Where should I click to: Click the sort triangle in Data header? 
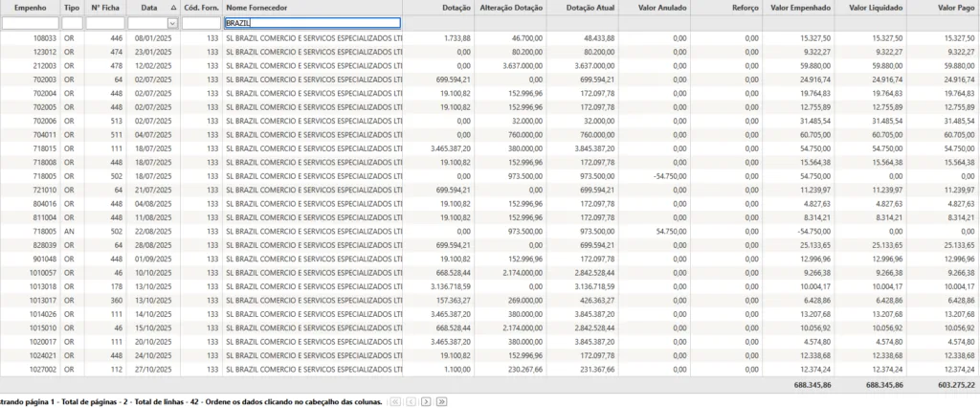point(172,7)
